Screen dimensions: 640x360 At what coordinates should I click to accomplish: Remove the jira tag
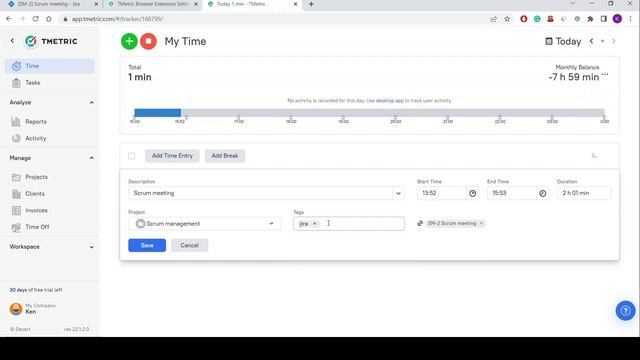314,224
